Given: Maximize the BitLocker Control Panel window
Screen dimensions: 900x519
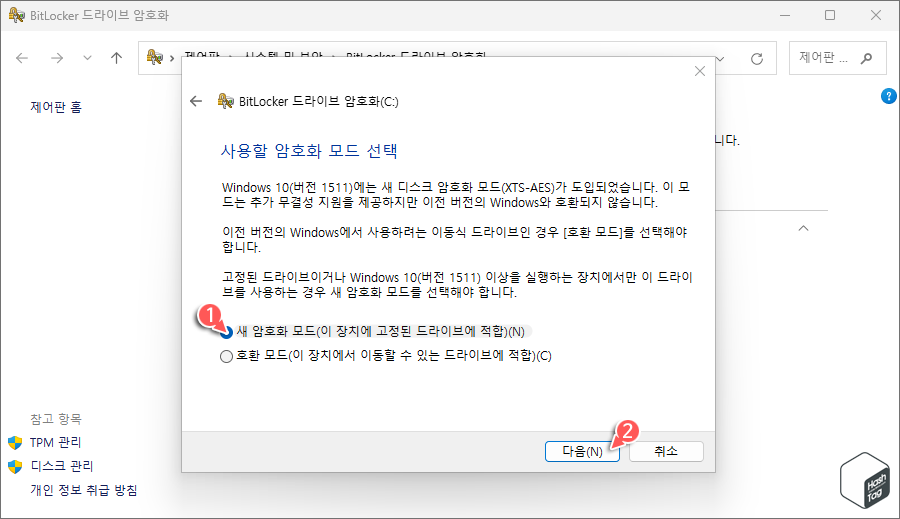Looking at the screenshot, I should tap(830, 16).
